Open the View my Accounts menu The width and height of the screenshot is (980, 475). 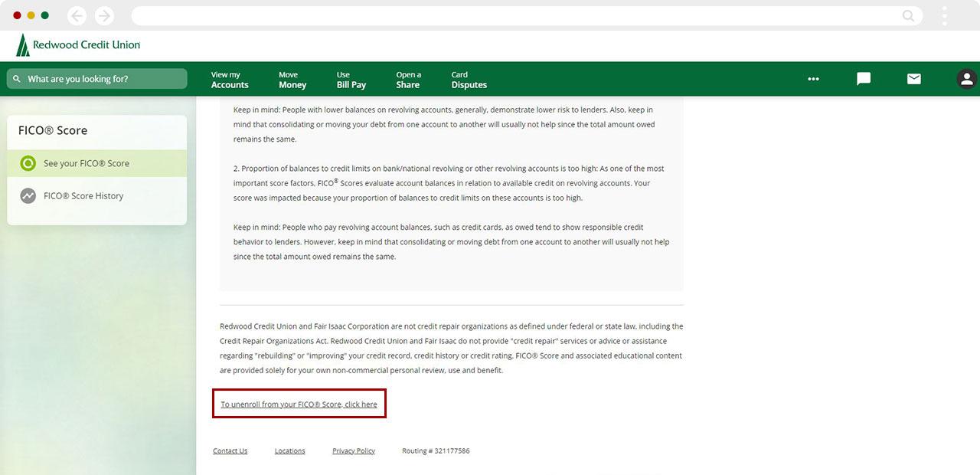pyautogui.click(x=230, y=80)
